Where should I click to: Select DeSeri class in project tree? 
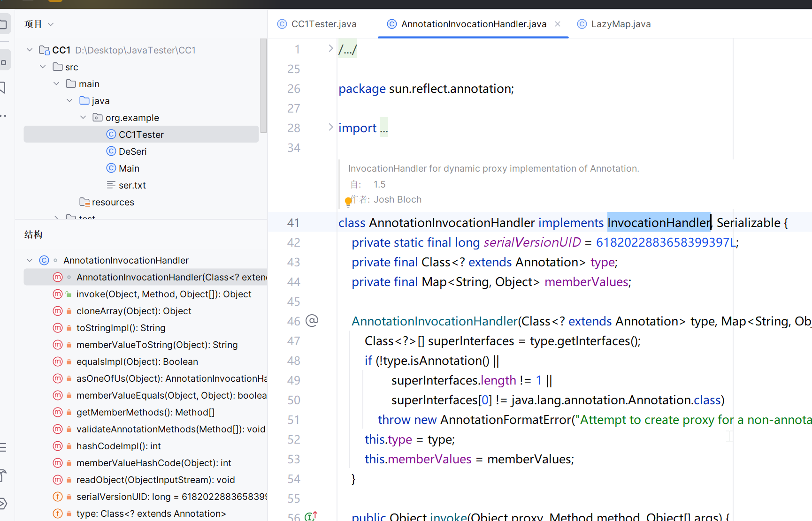(x=132, y=151)
